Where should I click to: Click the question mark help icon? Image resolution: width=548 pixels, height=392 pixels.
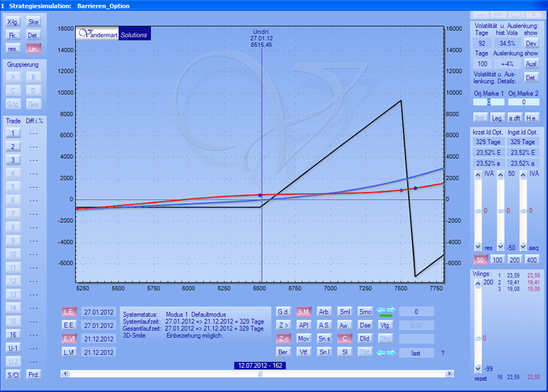[443, 352]
